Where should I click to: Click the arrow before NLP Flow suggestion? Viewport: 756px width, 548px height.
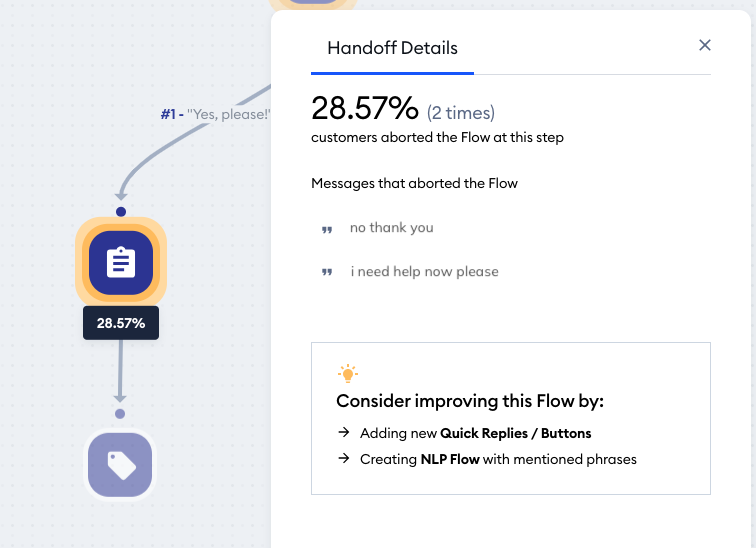coord(344,458)
